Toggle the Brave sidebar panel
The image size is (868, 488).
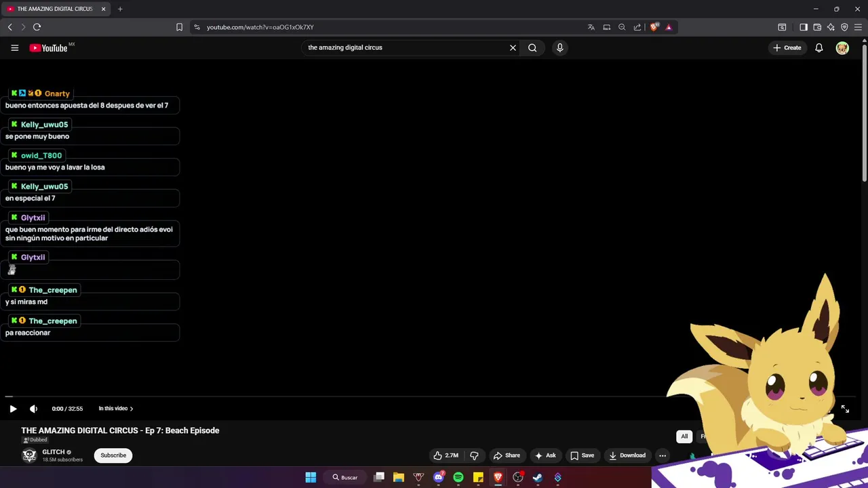pos(804,27)
